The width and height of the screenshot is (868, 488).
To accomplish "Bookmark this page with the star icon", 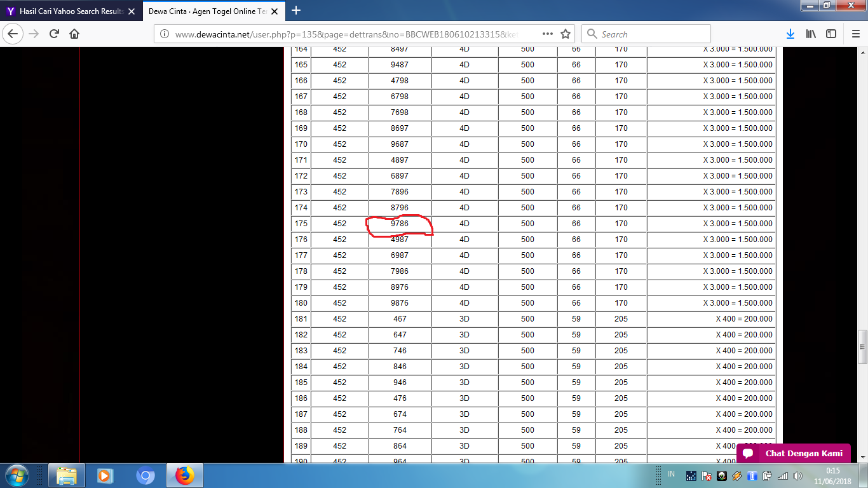I will point(566,34).
